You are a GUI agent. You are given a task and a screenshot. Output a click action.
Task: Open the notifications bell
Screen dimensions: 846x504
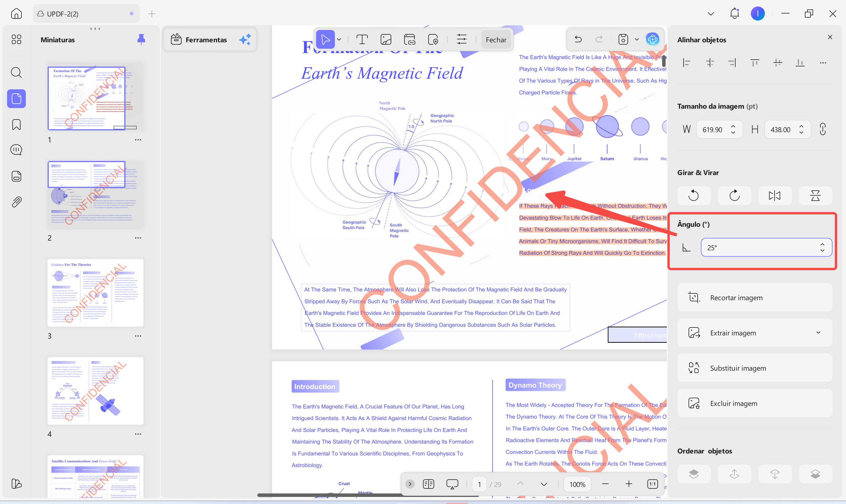click(x=734, y=14)
